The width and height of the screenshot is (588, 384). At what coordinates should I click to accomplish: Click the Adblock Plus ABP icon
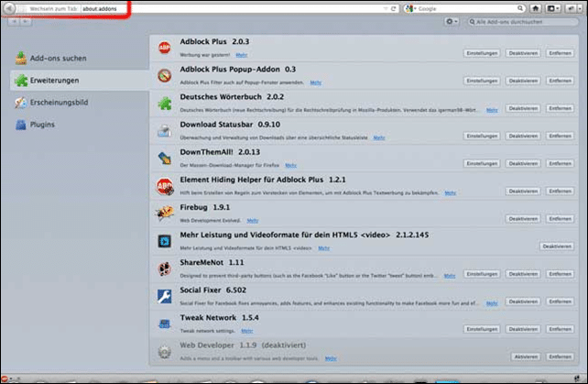[x=164, y=48]
